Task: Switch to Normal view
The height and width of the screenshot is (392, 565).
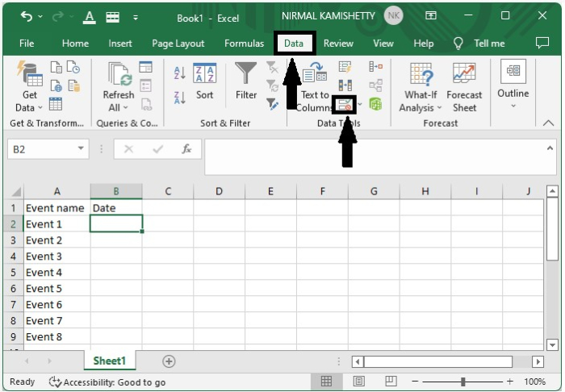Action: (326, 381)
